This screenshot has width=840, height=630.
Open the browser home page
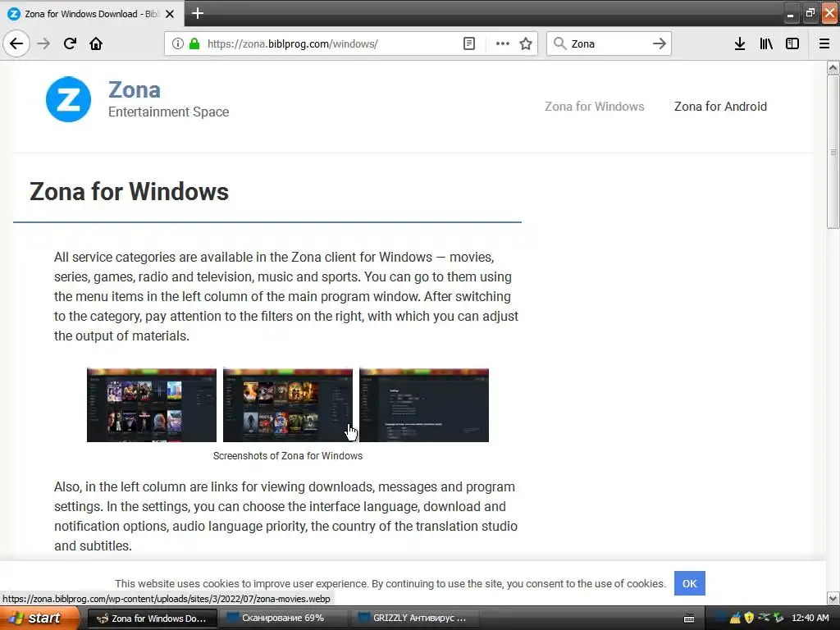[96, 43]
